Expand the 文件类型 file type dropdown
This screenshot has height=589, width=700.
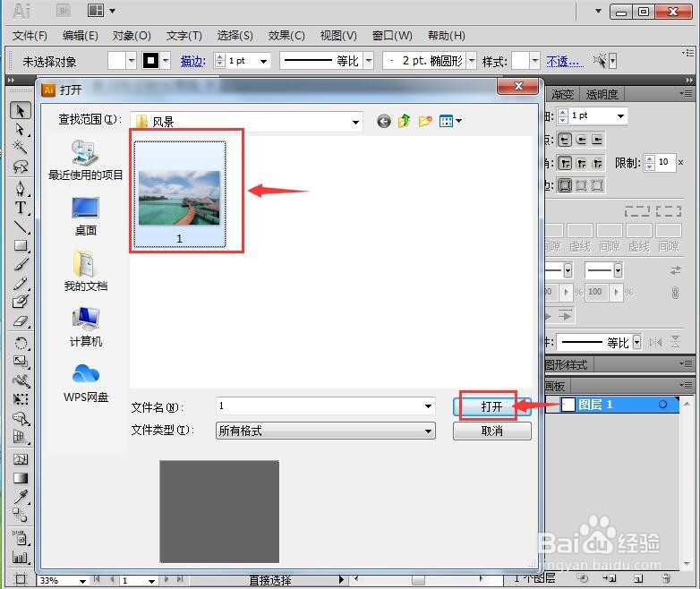pos(428,431)
